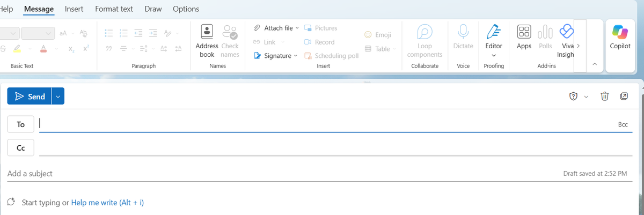Click the line spacing icon
This screenshot has width=644, height=215.
point(143,49)
